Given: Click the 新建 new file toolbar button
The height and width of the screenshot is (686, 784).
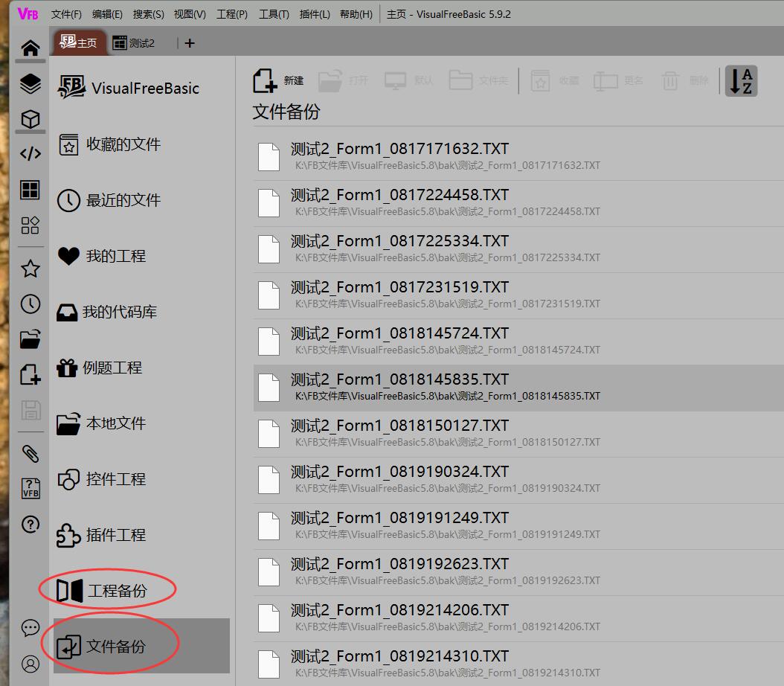Looking at the screenshot, I should pyautogui.click(x=279, y=80).
